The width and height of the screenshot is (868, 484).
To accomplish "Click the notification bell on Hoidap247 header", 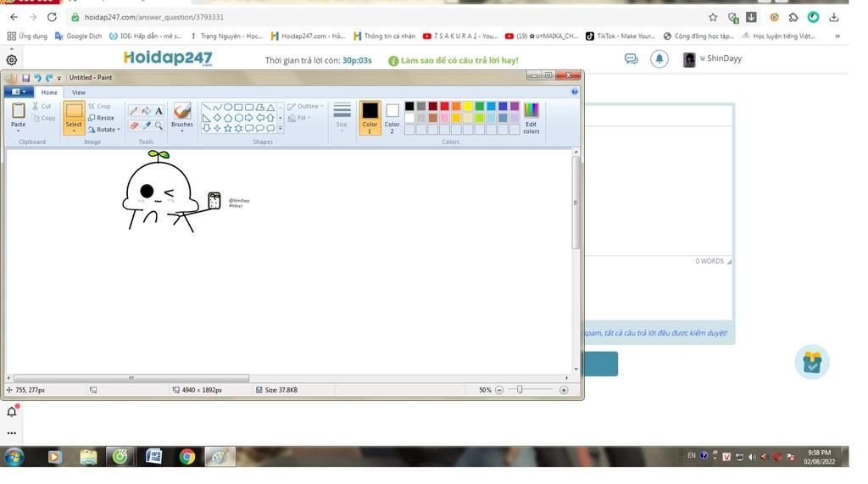I will (x=659, y=58).
